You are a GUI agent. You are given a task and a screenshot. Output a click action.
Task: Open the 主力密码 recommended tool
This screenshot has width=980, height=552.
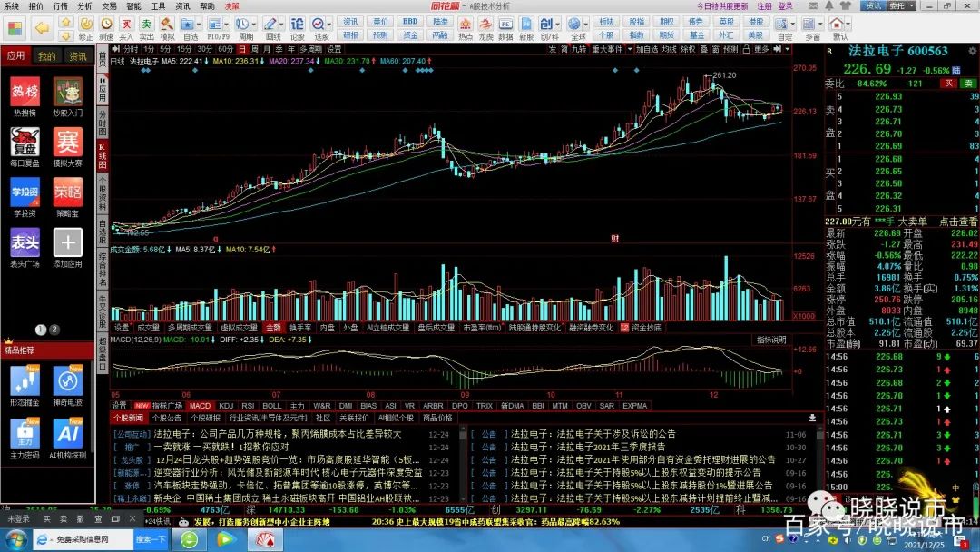(25, 433)
